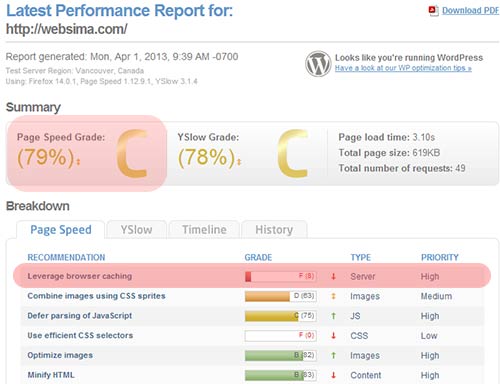The image size is (500, 384).
Task: Open the WP optimization tips link
Action: point(403,68)
